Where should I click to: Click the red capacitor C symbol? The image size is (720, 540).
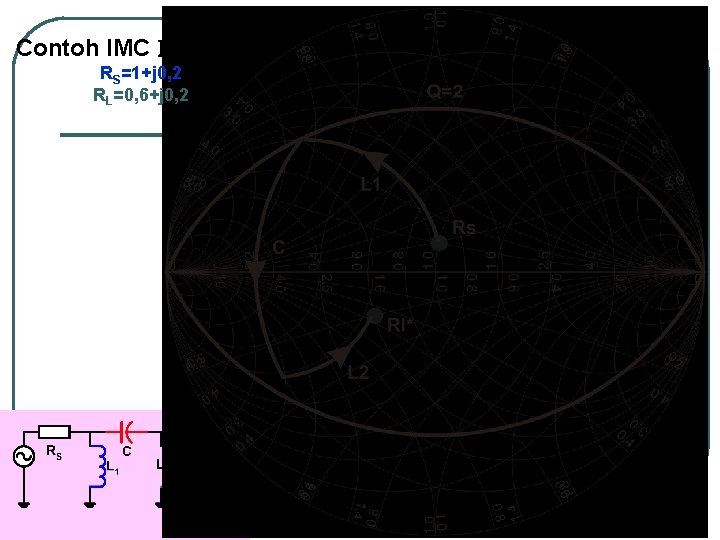point(125,432)
